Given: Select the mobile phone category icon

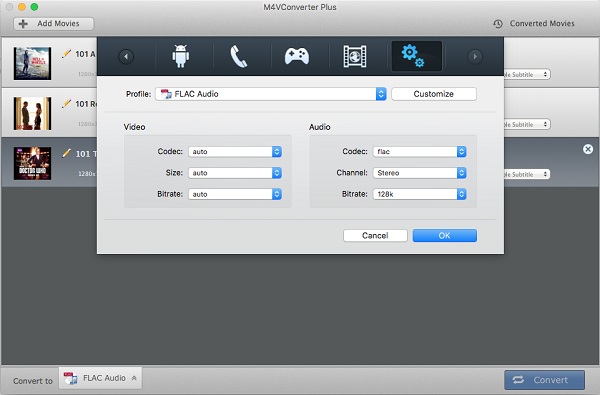Looking at the screenshot, I should [238, 56].
